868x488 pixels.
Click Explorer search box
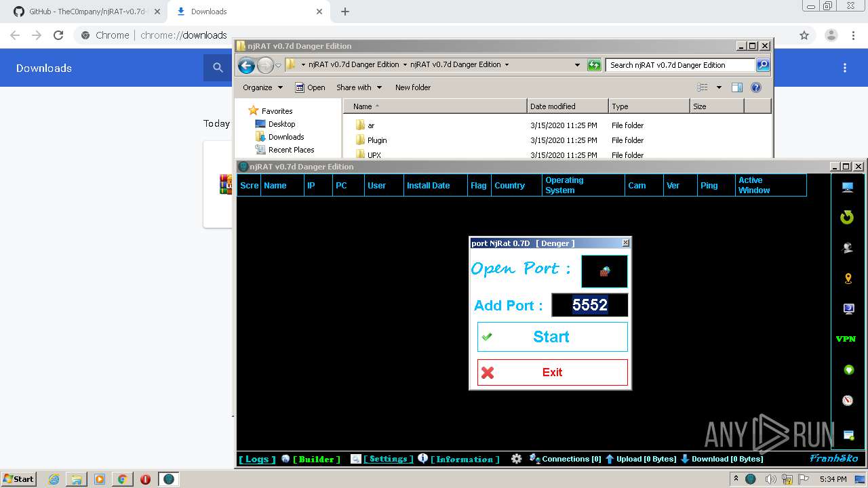pyautogui.click(x=680, y=65)
